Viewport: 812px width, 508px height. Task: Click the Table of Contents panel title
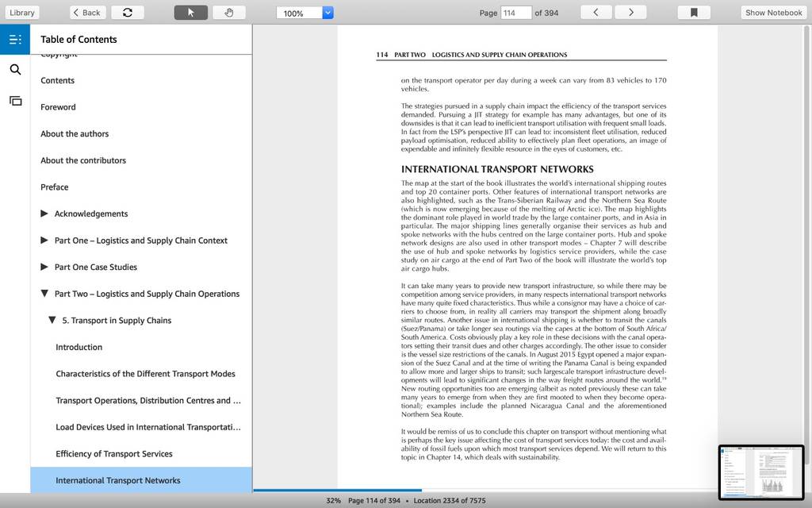[x=79, y=40]
